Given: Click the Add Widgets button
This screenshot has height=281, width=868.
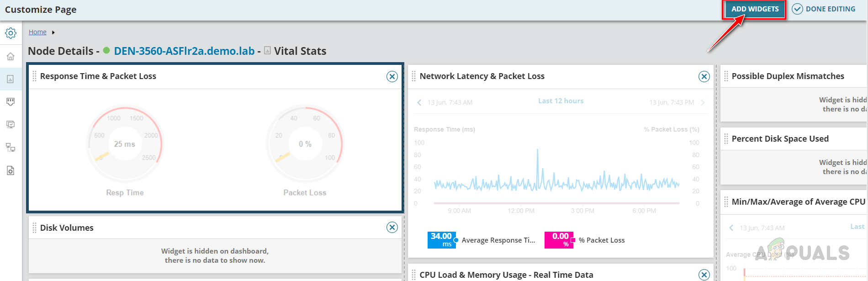Looking at the screenshot, I should pos(755,9).
